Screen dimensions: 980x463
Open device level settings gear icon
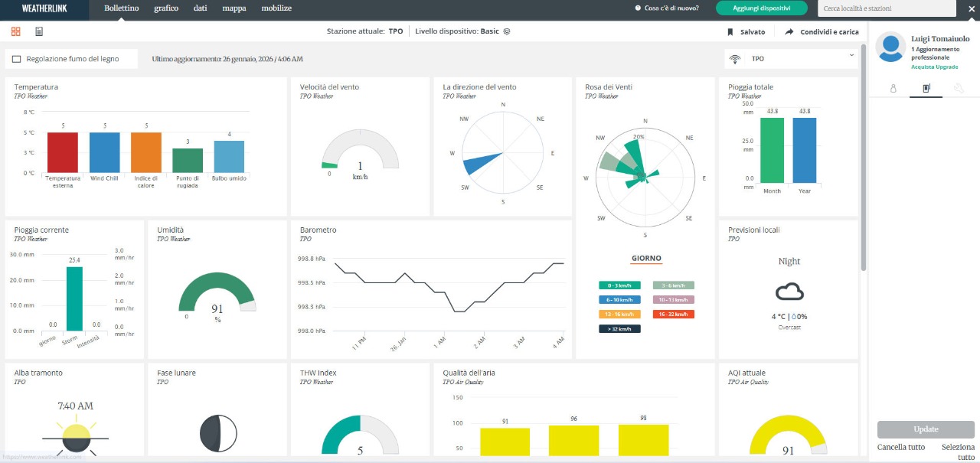[x=507, y=31]
